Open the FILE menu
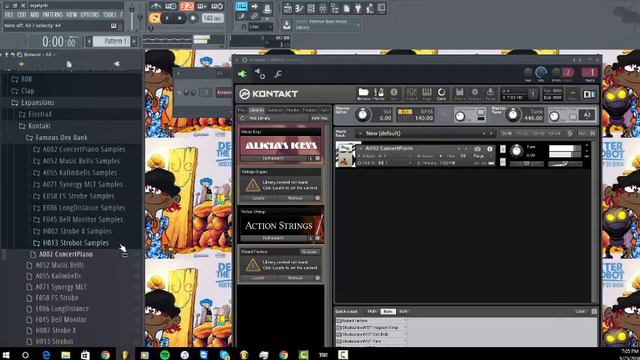This screenshot has width=640, height=360. pos(9,15)
